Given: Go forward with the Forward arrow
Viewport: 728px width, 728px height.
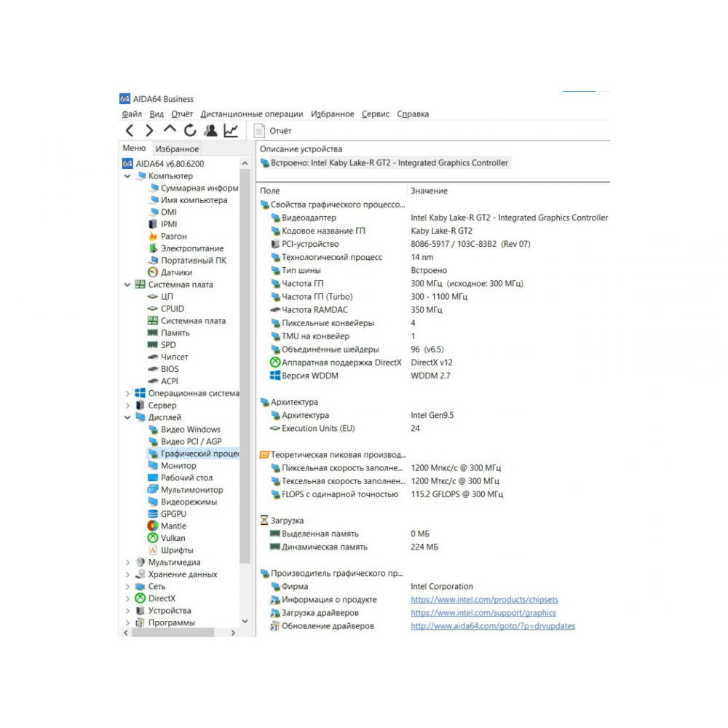Looking at the screenshot, I should [149, 131].
